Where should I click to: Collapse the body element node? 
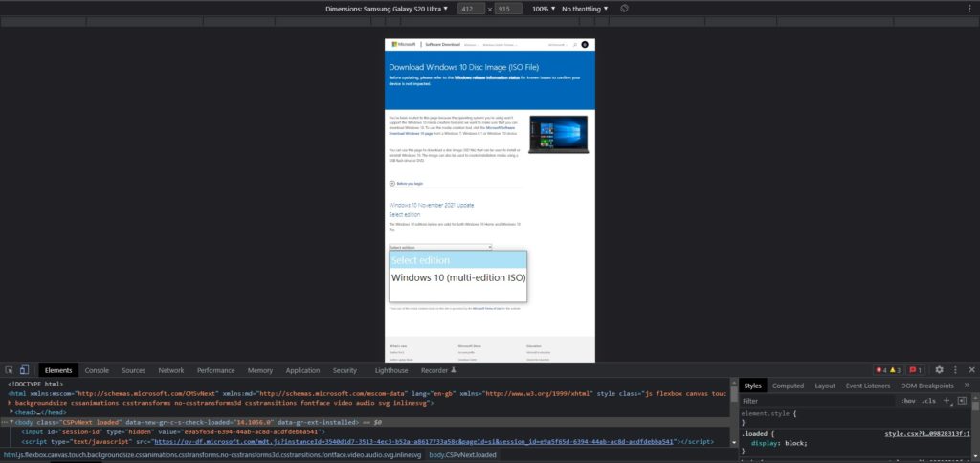[11, 423]
